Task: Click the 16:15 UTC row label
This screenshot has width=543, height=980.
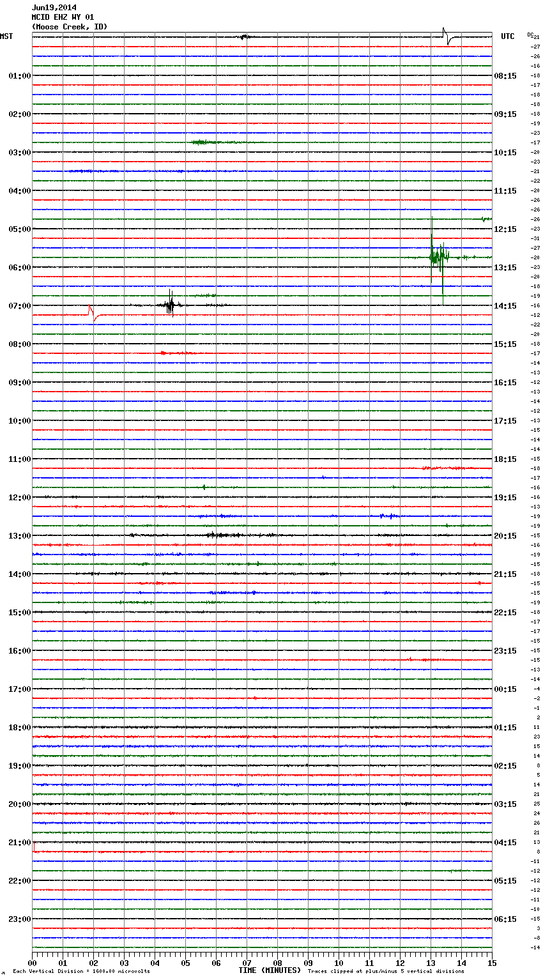Action: pos(505,383)
